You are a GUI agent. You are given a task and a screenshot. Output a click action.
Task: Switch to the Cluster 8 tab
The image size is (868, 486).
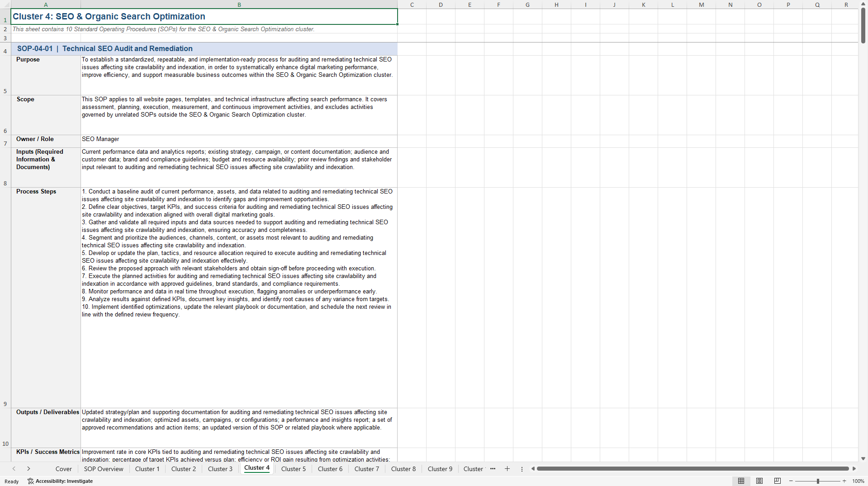coord(403,469)
